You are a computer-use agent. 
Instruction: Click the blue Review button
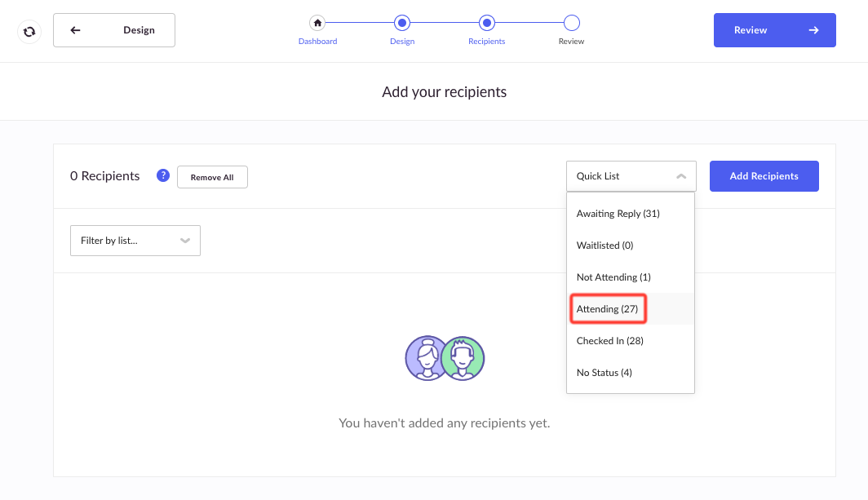(x=774, y=30)
